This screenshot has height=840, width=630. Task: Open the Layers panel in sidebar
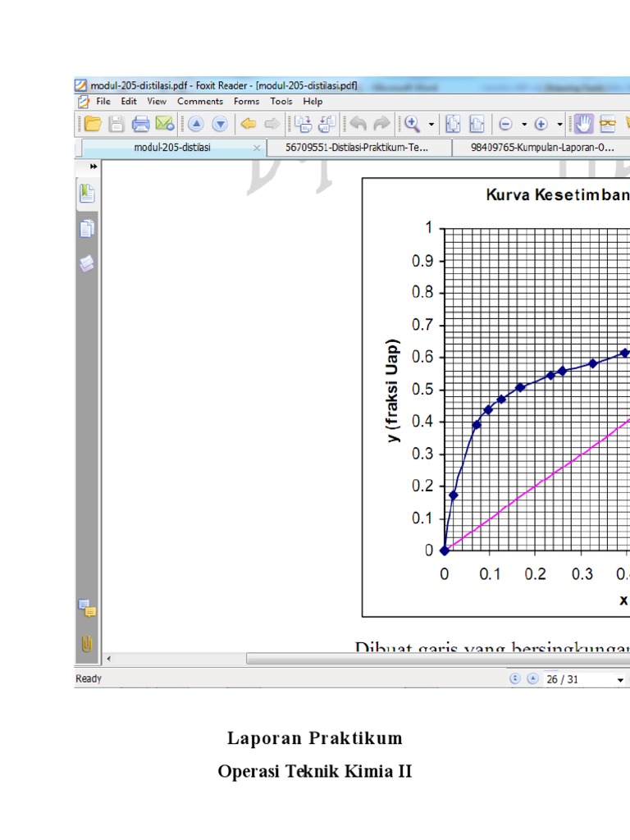(87, 263)
